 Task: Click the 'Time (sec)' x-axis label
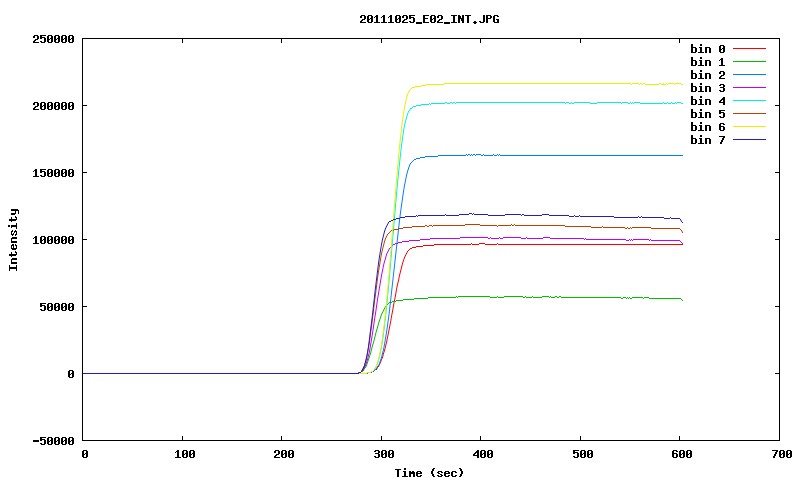[429, 473]
